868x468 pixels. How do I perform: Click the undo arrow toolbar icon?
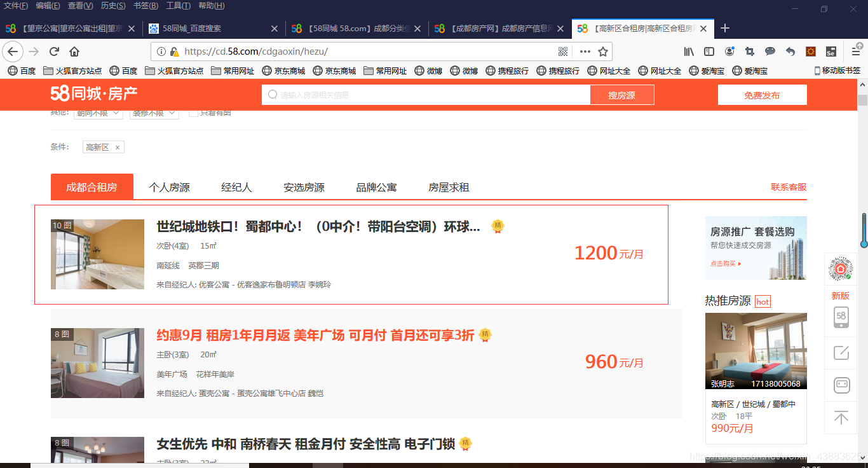pyautogui.click(x=790, y=52)
